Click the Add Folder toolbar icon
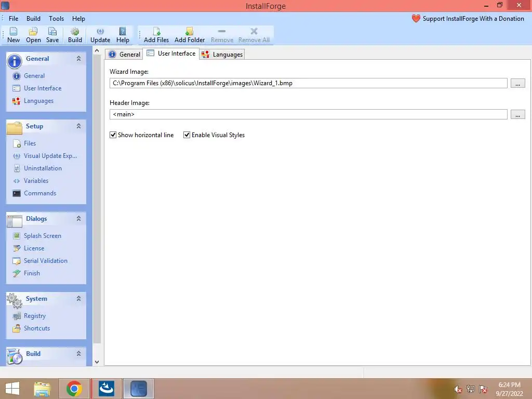 tap(190, 35)
